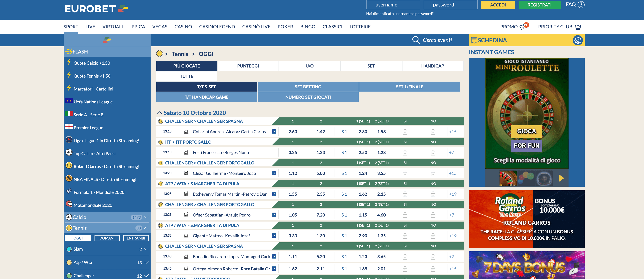Open the LIVE menu item
The height and width of the screenshot is (279, 644).
pos(90,27)
